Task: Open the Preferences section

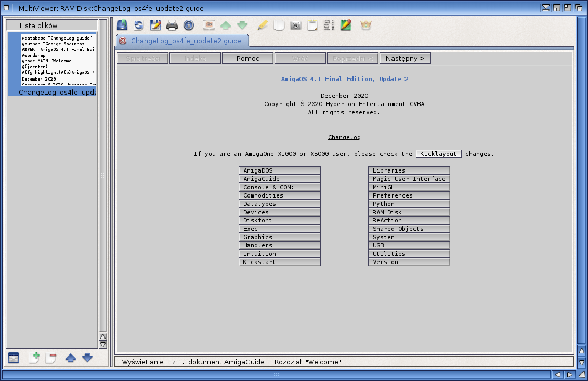Action: [409, 195]
